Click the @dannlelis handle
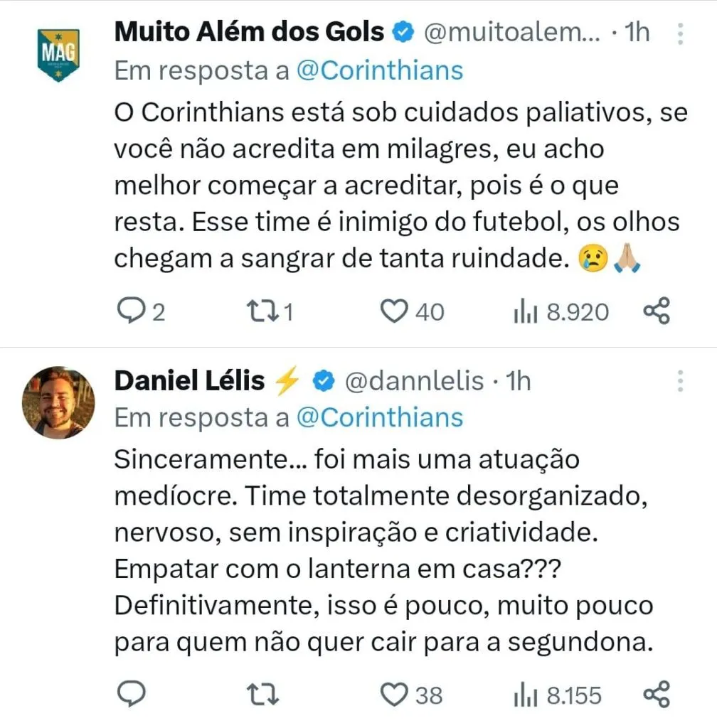Viewport: 717px width, 728px height. coord(414,382)
